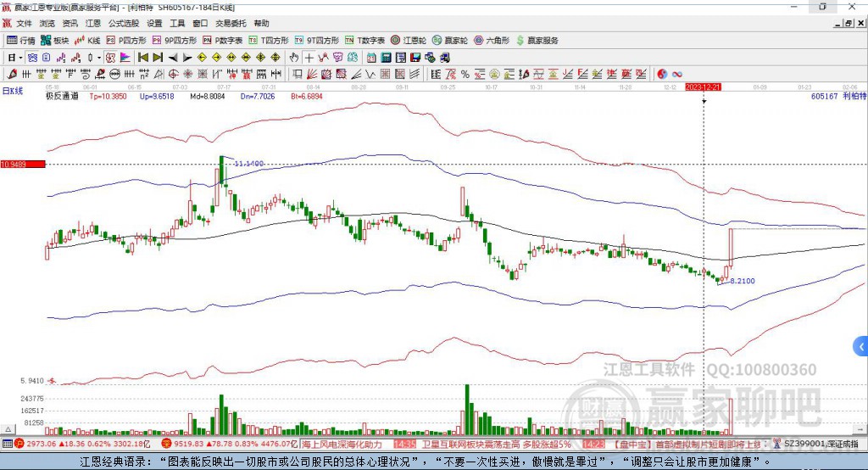Screen dimensions: 868x470
Task: Switch to K线 chart view
Action: point(87,41)
